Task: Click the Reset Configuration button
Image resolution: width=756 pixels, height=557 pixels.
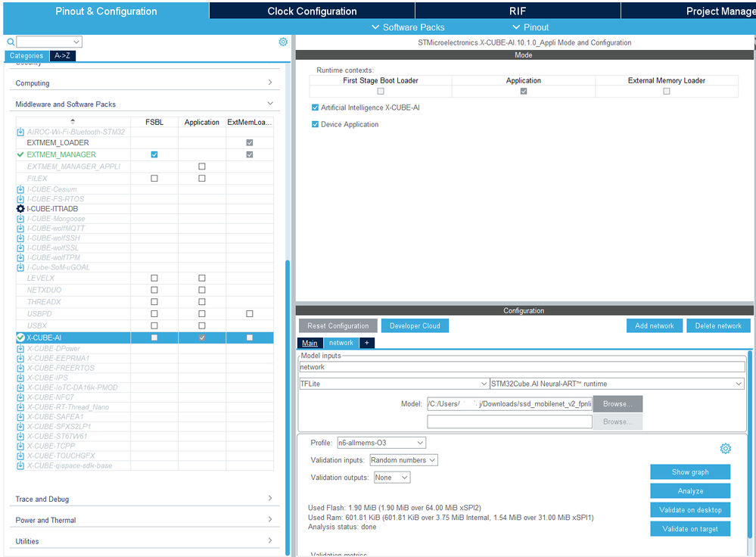Action: point(338,326)
